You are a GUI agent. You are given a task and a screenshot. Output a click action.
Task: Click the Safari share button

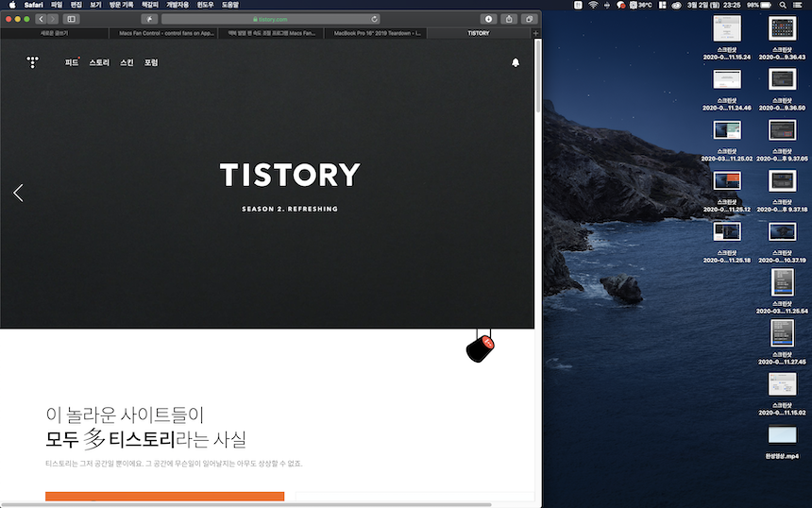point(509,19)
